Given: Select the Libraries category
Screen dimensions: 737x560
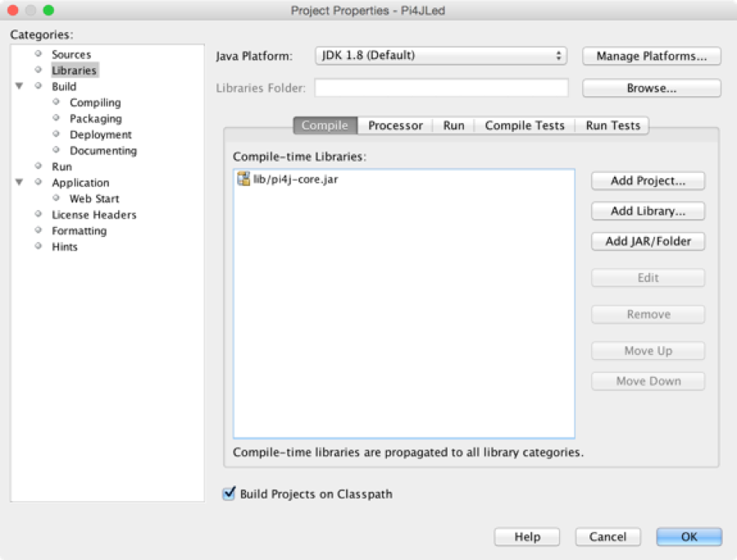Looking at the screenshot, I should click(75, 71).
